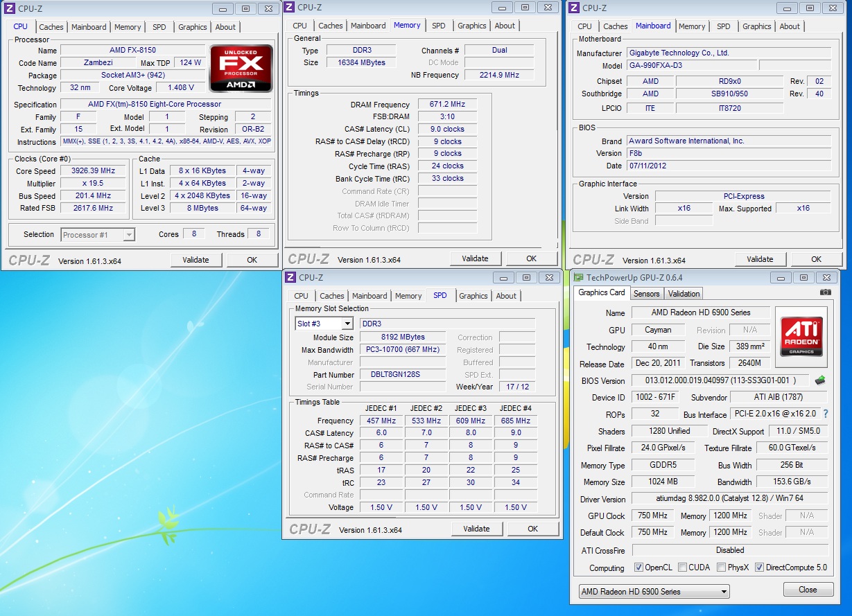
Task: Click the Close button in GPU-Z
Action: click(808, 590)
